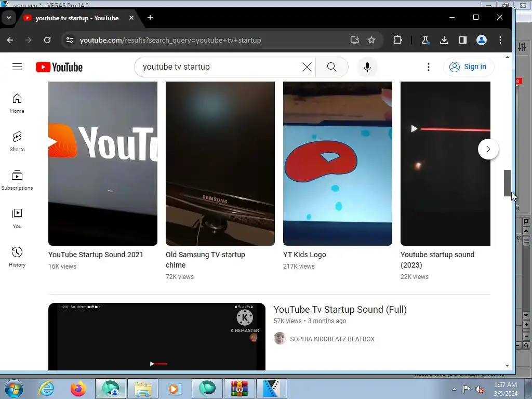This screenshot has height=399, width=532.
Task: Open the YouTube hamburger guide menu
Action: [17, 67]
